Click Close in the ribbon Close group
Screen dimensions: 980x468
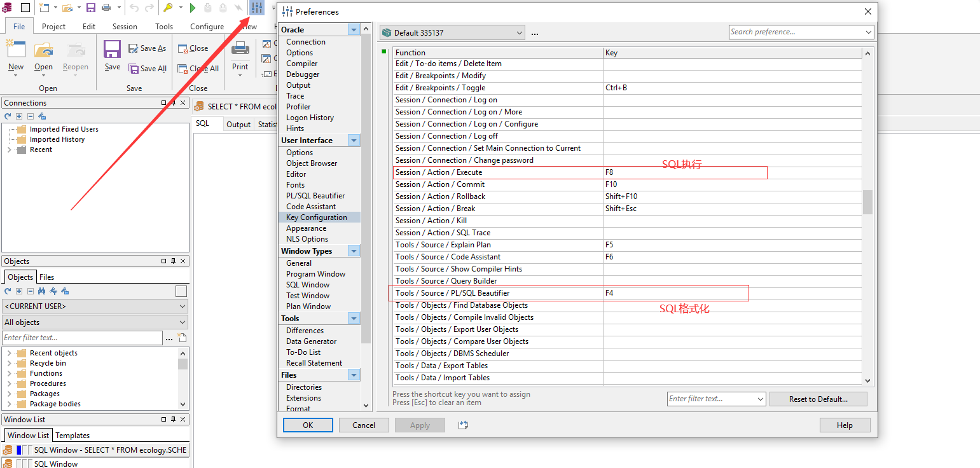click(193, 48)
